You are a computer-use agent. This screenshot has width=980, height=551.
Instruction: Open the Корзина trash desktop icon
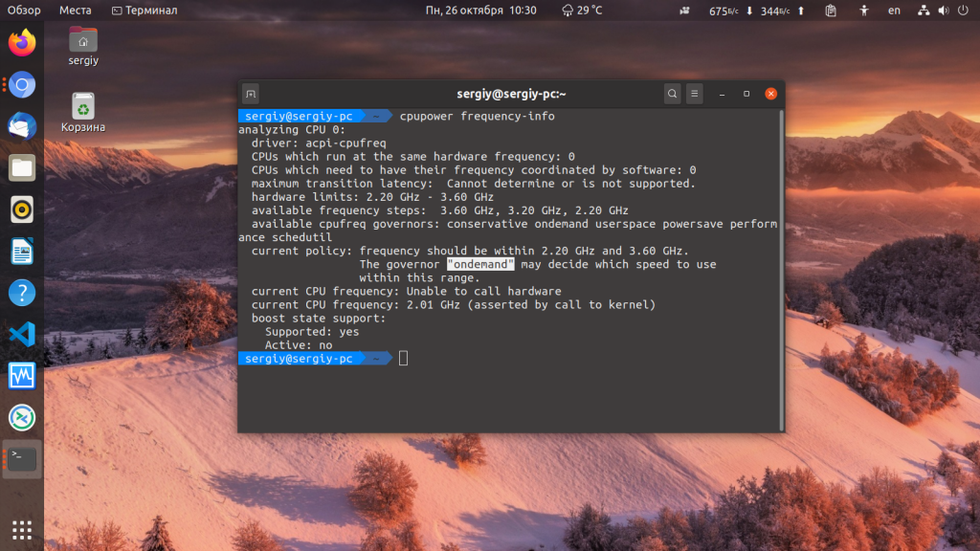pyautogui.click(x=83, y=113)
